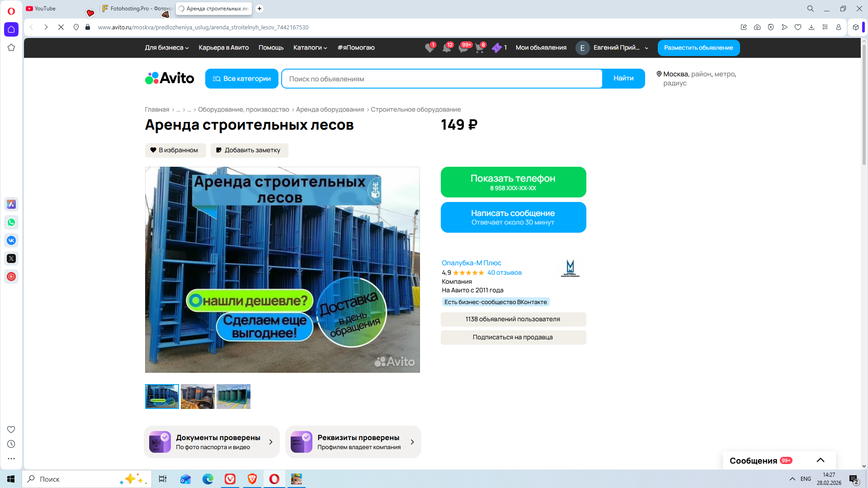
Task: Toggle the 'В избранном' favorite button
Action: click(x=175, y=150)
